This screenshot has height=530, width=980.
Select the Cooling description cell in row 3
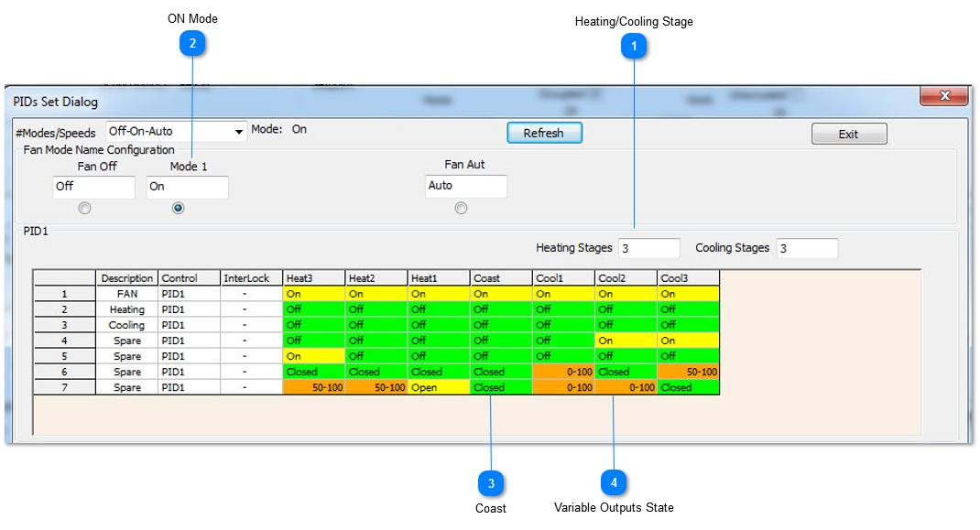(x=127, y=325)
